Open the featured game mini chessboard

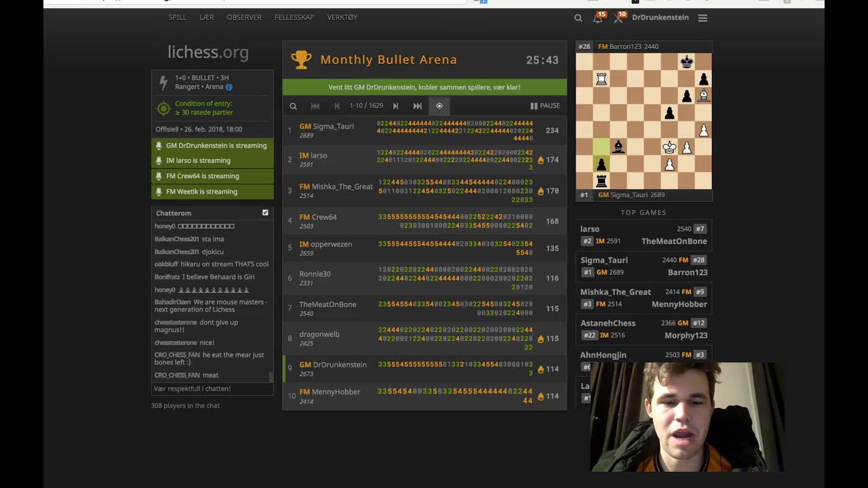click(644, 121)
